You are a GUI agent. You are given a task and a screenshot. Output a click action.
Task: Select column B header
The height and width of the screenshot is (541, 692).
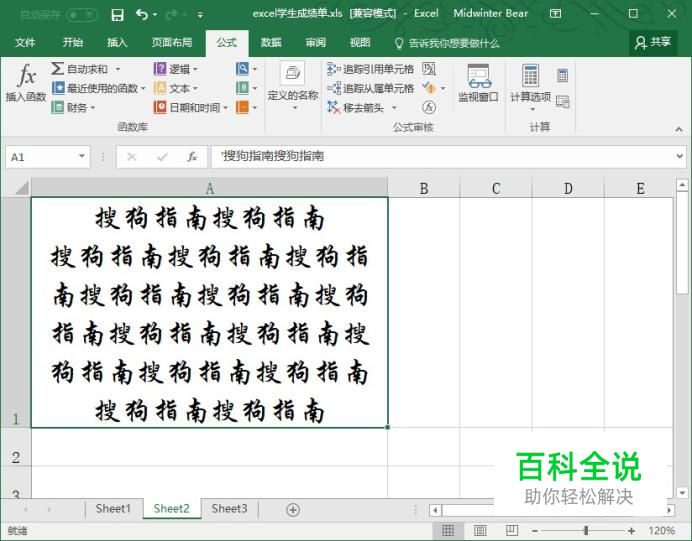click(424, 188)
